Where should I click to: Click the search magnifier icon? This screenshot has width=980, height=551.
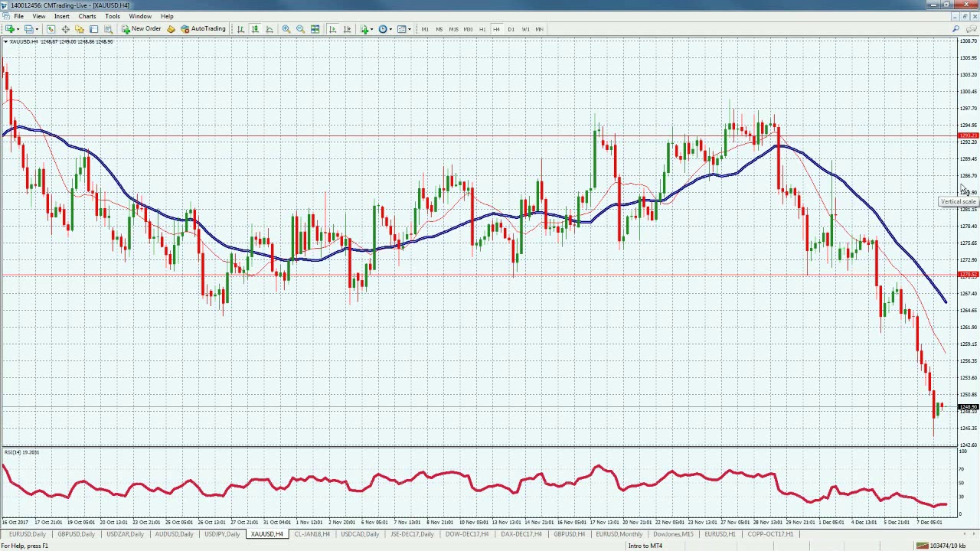tap(956, 29)
